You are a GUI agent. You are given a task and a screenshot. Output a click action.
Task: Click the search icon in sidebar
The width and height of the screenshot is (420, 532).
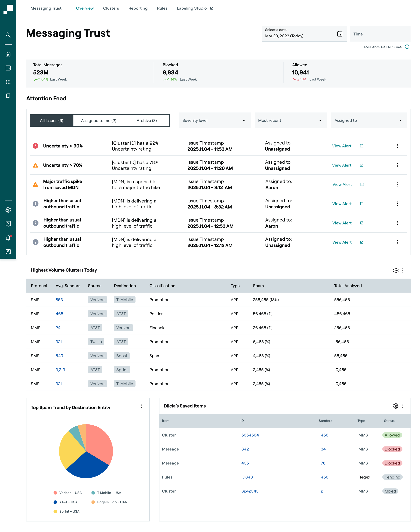coord(8,35)
